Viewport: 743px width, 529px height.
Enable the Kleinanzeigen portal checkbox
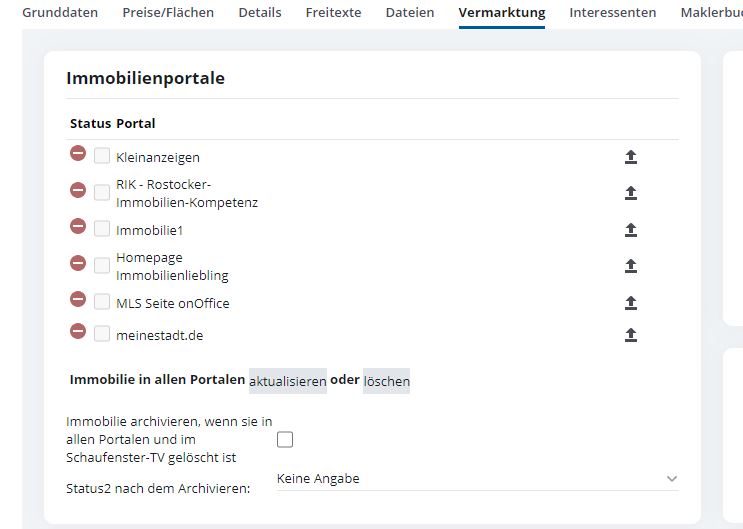[102, 156]
